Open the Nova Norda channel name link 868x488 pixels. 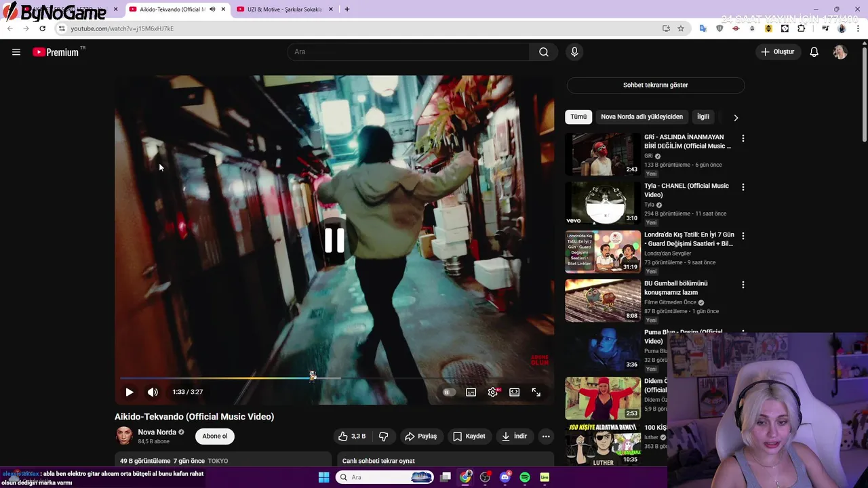[157, 432]
